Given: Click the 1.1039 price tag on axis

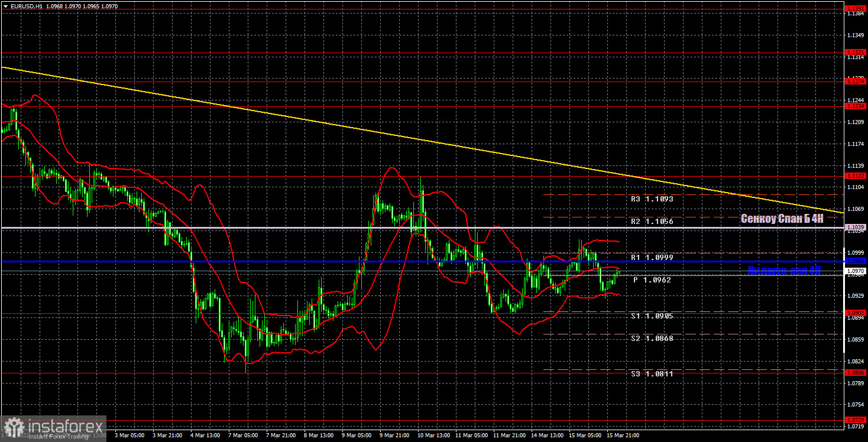Looking at the screenshot, I should 856,227.
